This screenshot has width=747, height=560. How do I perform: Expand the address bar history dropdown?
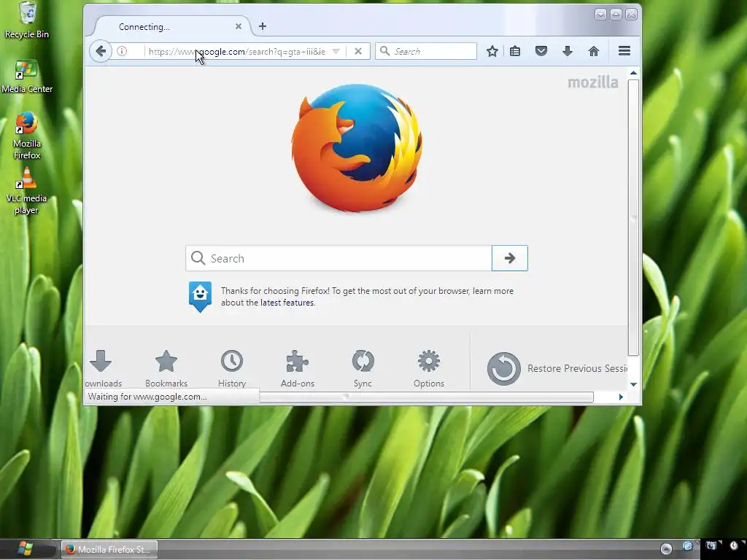(x=336, y=52)
